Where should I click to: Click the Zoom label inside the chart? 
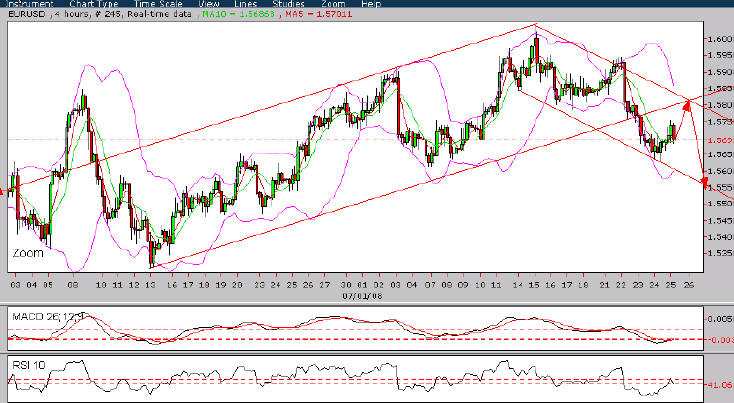(28, 253)
